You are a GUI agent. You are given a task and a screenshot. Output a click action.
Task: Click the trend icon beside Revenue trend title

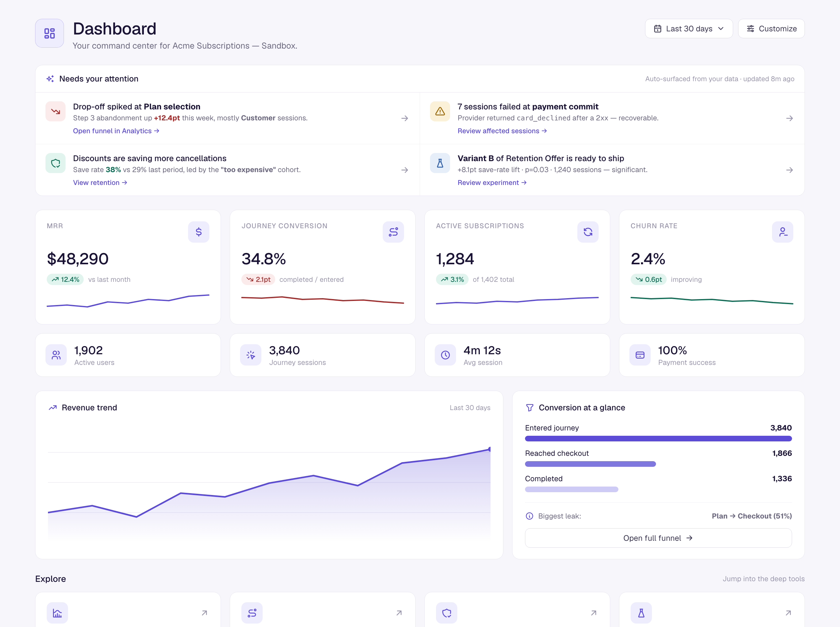pos(53,408)
